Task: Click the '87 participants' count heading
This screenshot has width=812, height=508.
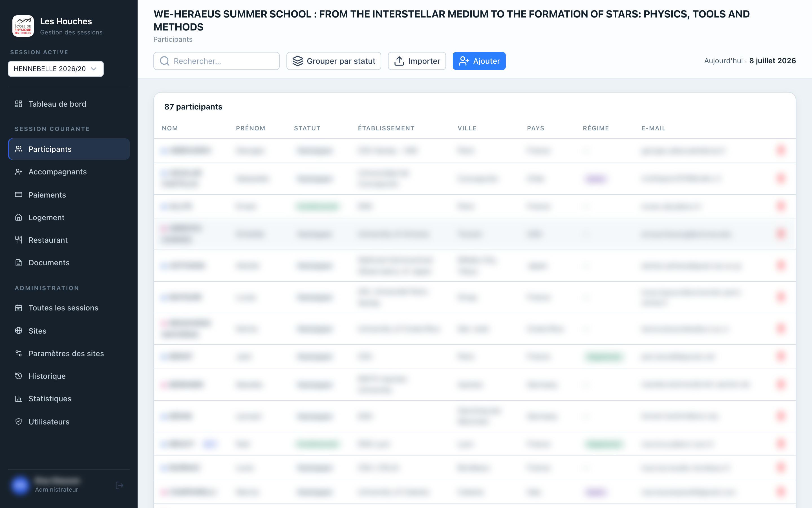Action: click(x=193, y=107)
